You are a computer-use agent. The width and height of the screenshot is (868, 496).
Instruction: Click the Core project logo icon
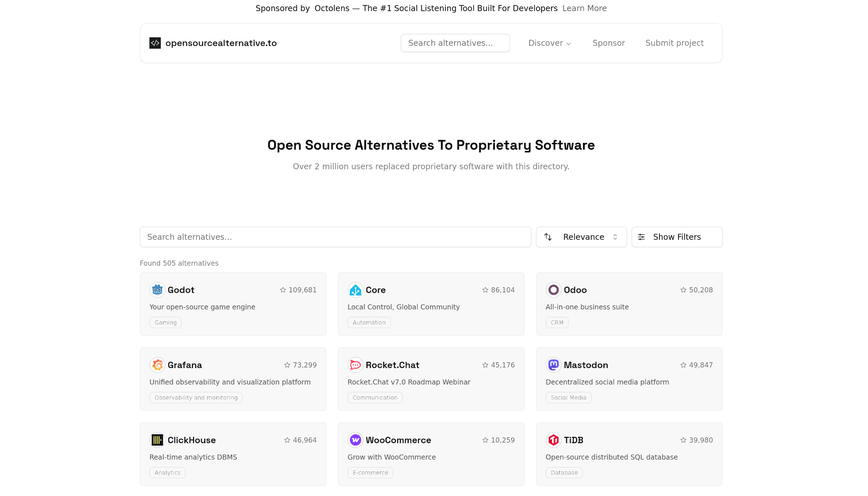pyautogui.click(x=355, y=290)
